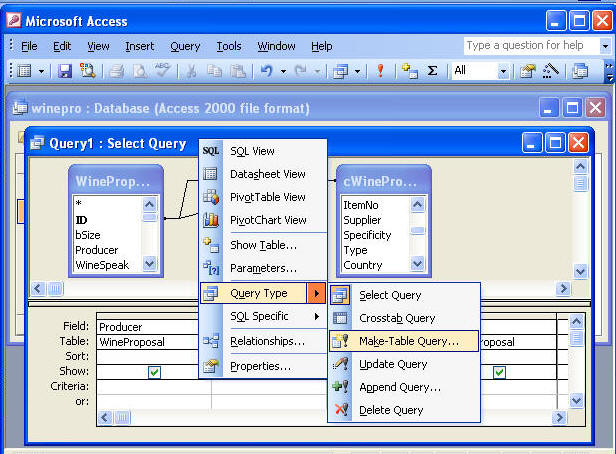
Task: Select Make-Table Query... in the submenu
Action: click(x=404, y=341)
